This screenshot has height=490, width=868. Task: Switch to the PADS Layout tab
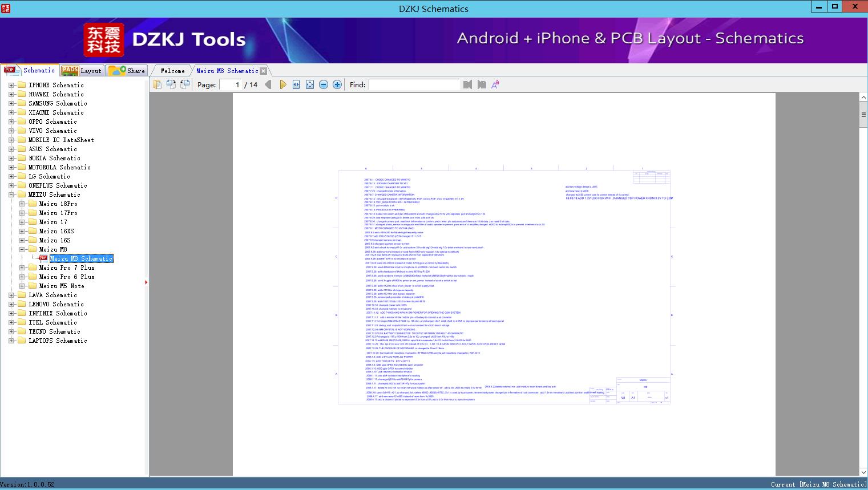click(x=82, y=70)
